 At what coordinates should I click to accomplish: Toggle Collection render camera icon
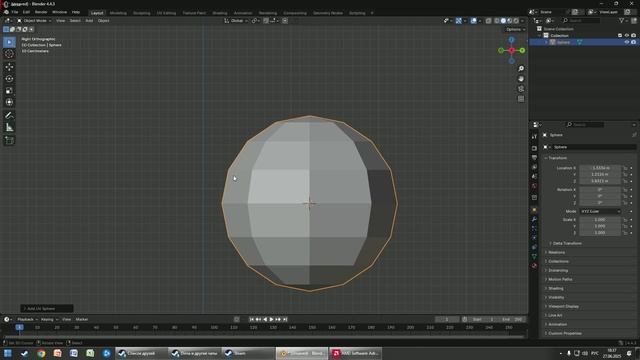(633, 36)
